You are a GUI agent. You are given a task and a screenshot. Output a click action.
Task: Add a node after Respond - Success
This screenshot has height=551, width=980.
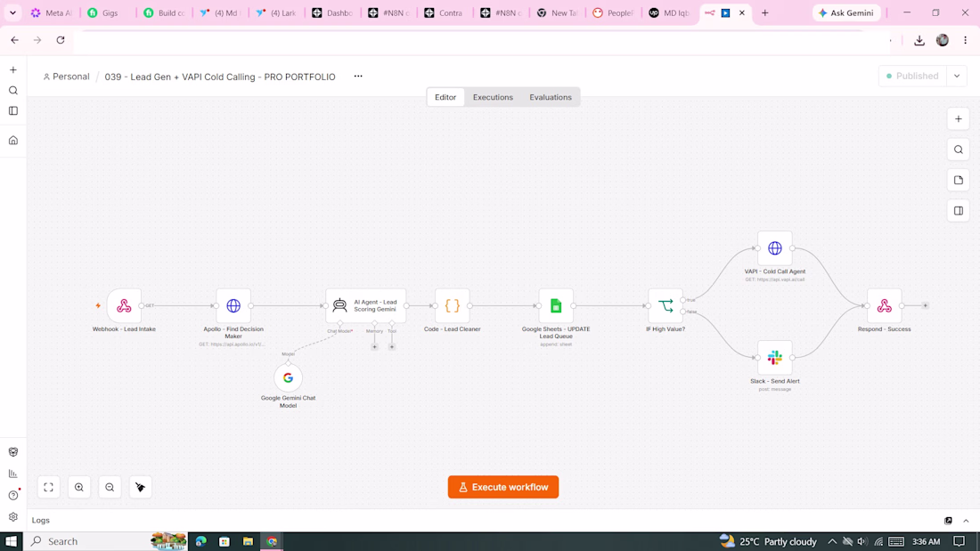(x=926, y=305)
